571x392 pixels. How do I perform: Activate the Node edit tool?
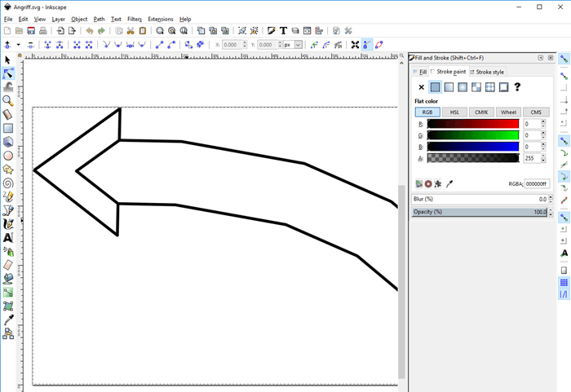coord(8,73)
